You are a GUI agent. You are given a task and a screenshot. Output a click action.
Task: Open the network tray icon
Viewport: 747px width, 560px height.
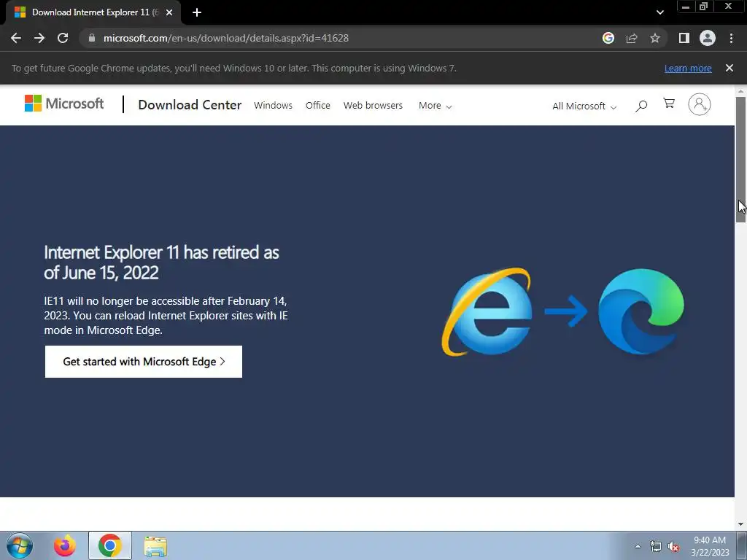(656, 547)
